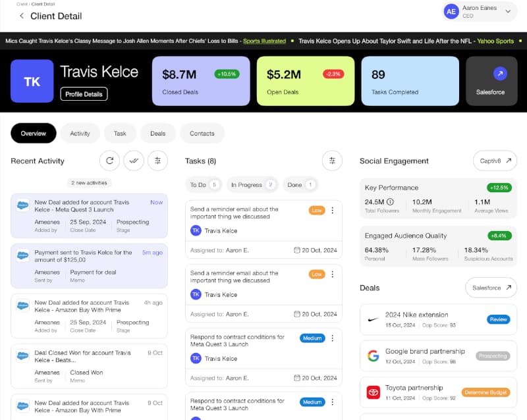Open the Toyota partnership deal
The height and width of the screenshot is (420, 527).
point(438,392)
